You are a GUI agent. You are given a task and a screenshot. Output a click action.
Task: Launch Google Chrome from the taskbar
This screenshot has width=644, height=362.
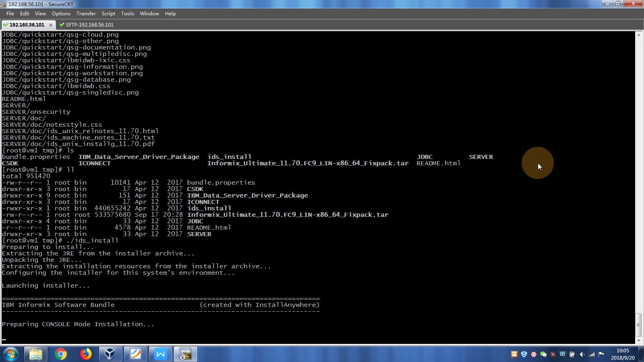(x=61, y=354)
